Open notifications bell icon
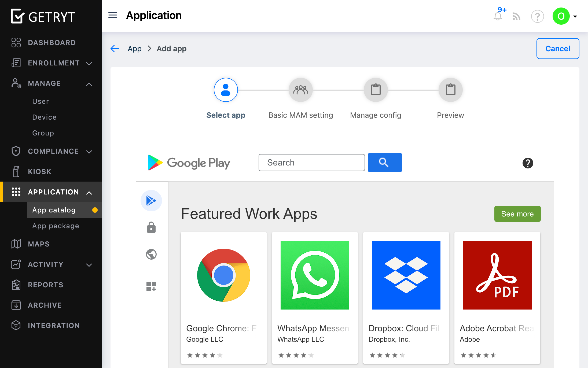The image size is (588, 368). click(498, 16)
